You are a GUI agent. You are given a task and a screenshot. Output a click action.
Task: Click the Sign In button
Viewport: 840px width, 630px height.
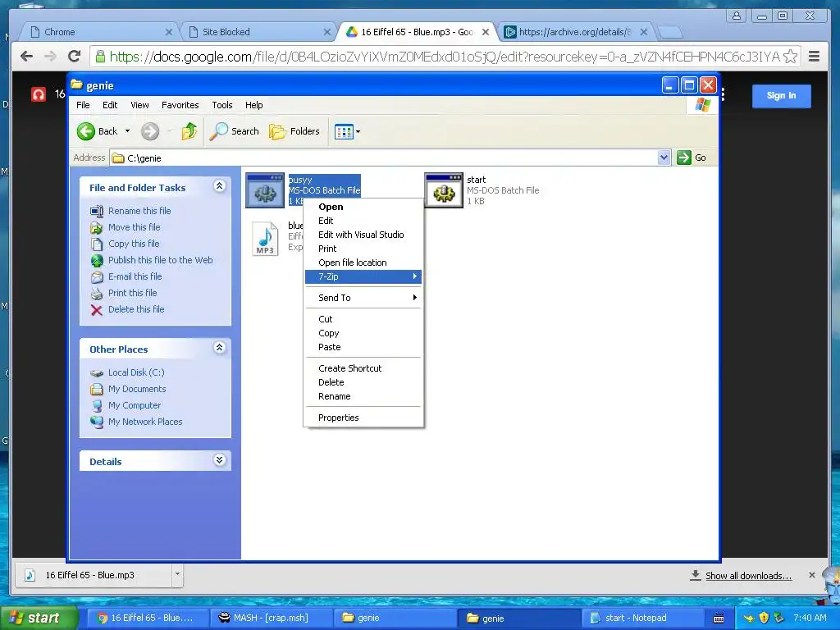pos(781,96)
